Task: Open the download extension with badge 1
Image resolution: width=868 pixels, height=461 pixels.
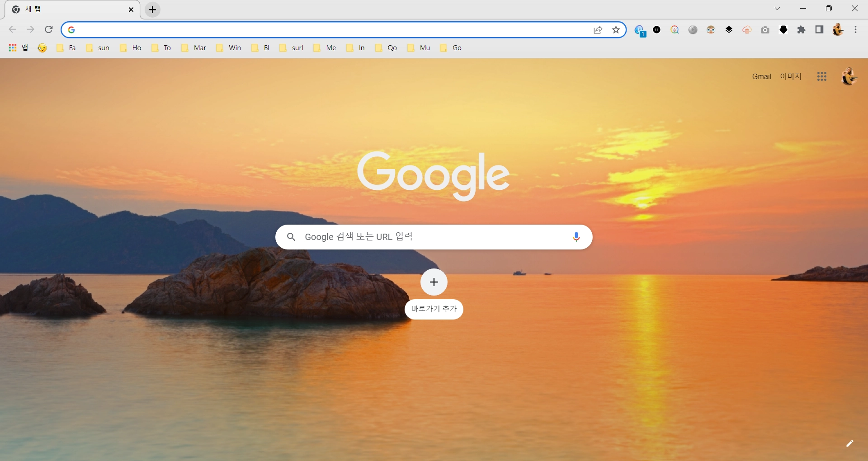Action: (x=639, y=30)
